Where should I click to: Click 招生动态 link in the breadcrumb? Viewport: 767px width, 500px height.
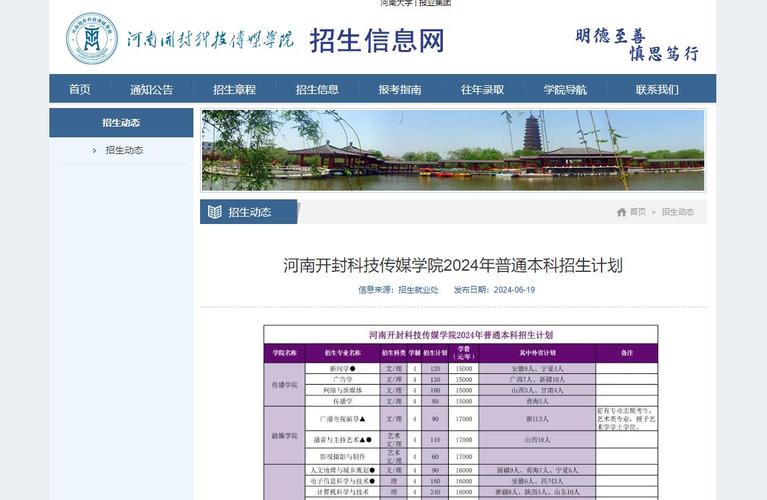tap(678, 212)
